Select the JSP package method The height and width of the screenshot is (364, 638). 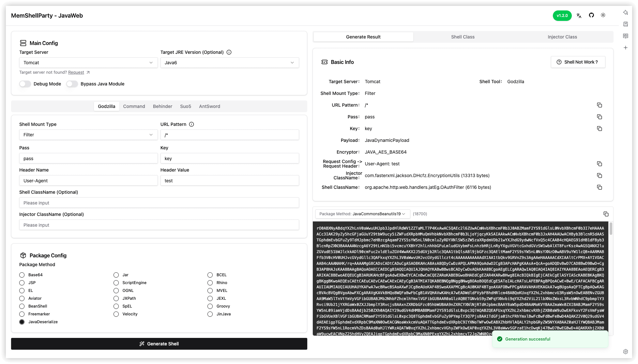point(22,283)
